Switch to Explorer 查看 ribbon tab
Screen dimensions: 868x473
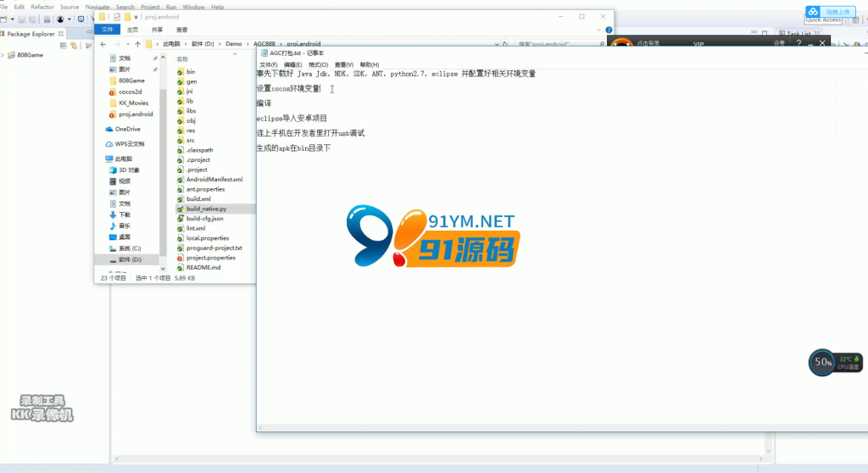[x=181, y=30]
